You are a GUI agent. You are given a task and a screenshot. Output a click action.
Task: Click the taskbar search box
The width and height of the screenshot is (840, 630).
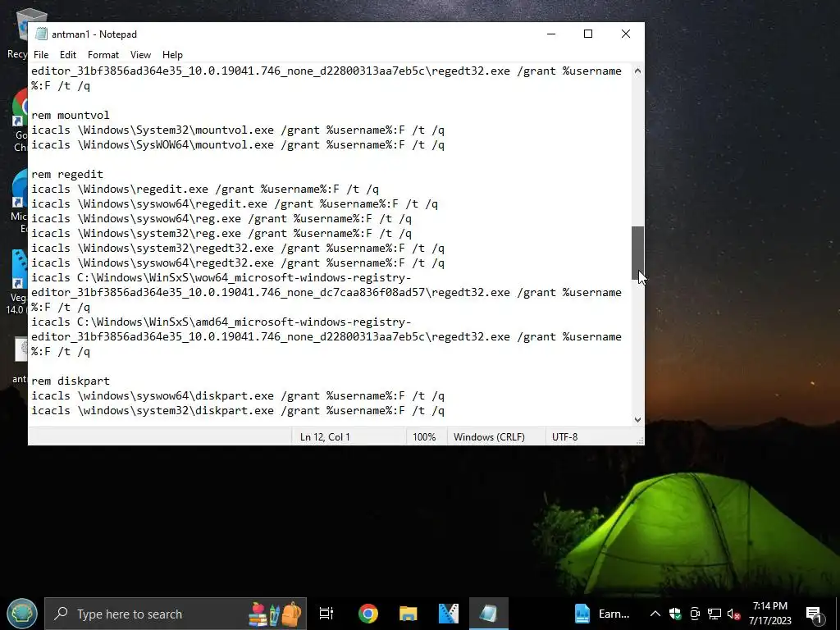tap(176, 614)
